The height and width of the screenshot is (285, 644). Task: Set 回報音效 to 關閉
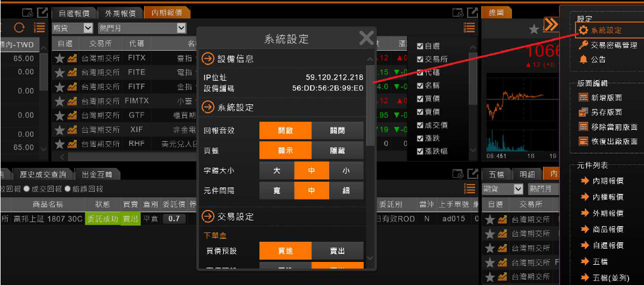point(337,130)
